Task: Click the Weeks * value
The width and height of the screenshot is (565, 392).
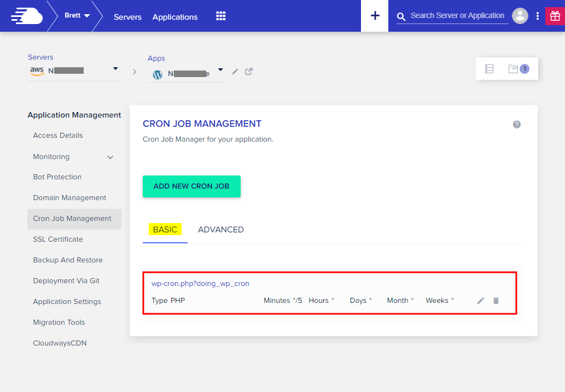Action: point(440,301)
